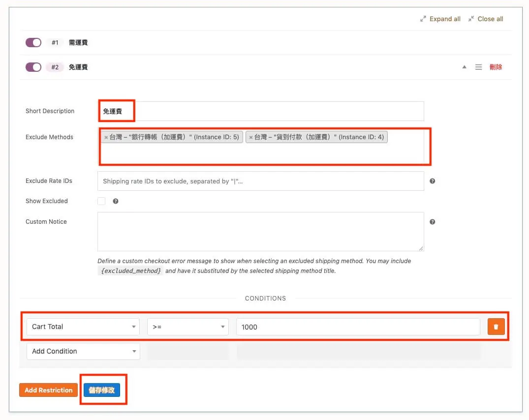Open help tip for Custom Notice
This screenshot has height=420, width=529.
click(x=432, y=222)
